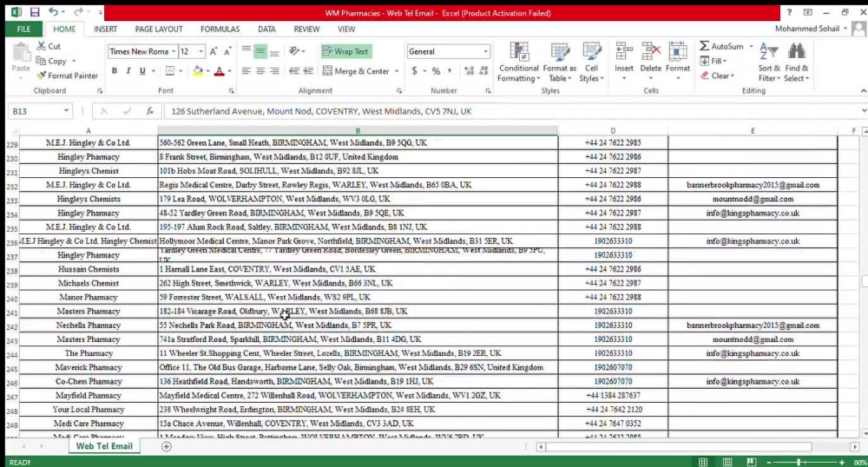The height and width of the screenshot is (467, 868).
Task: Click the Save icon in quick access toolbar
Action: click(x=35, y=12)
